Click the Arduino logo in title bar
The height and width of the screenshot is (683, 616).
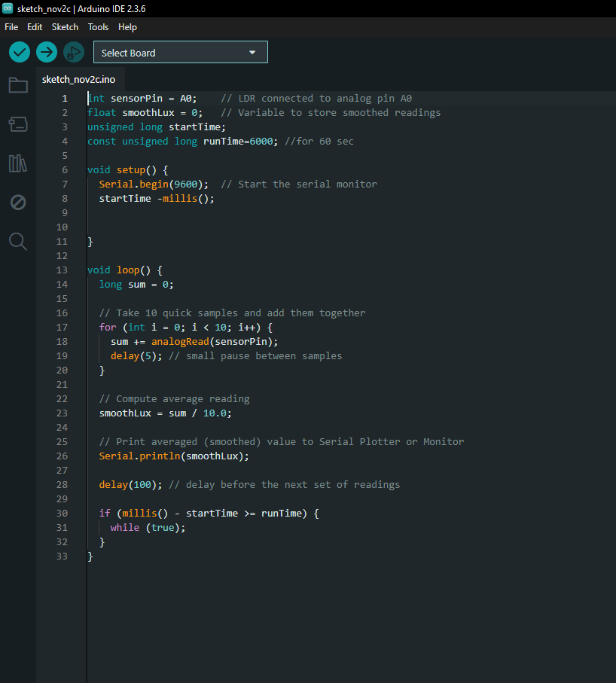(8, 8)
